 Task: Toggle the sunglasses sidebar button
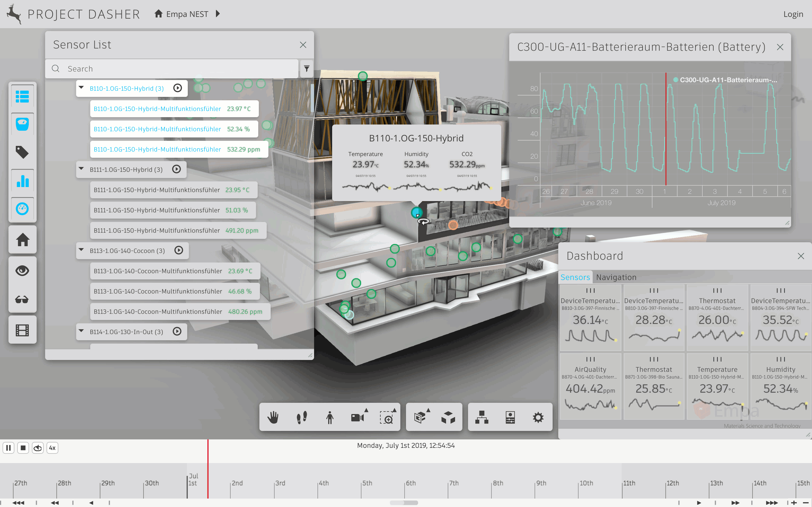pos(22,299)
